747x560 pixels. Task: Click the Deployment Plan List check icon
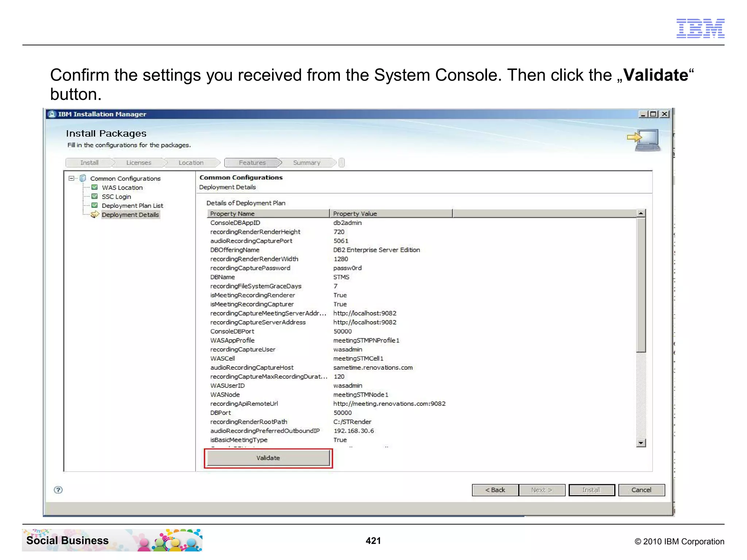point(94,205)
